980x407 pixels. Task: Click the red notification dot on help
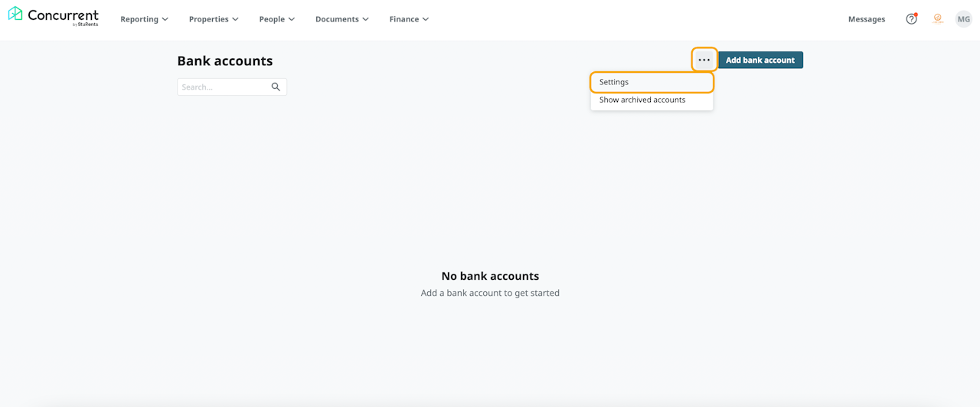916,15
